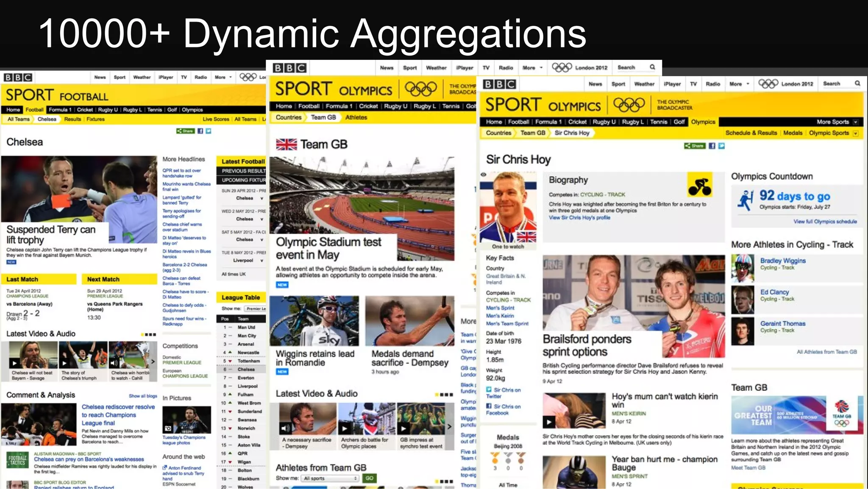The height and width of the screenshot is (489, 868).
Task: Click green Share button on the Chelsea page
Action: pos(185,131)
